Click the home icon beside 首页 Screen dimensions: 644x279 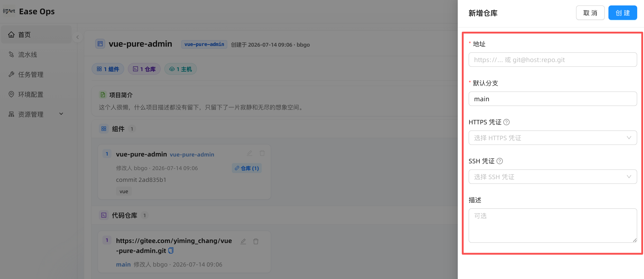11,34
